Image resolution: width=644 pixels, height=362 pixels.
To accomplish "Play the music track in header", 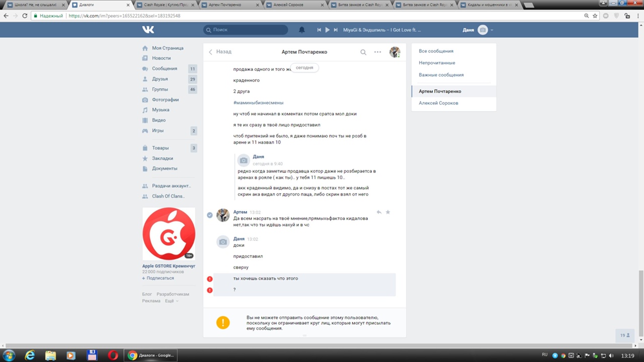I will coord(327,30).
